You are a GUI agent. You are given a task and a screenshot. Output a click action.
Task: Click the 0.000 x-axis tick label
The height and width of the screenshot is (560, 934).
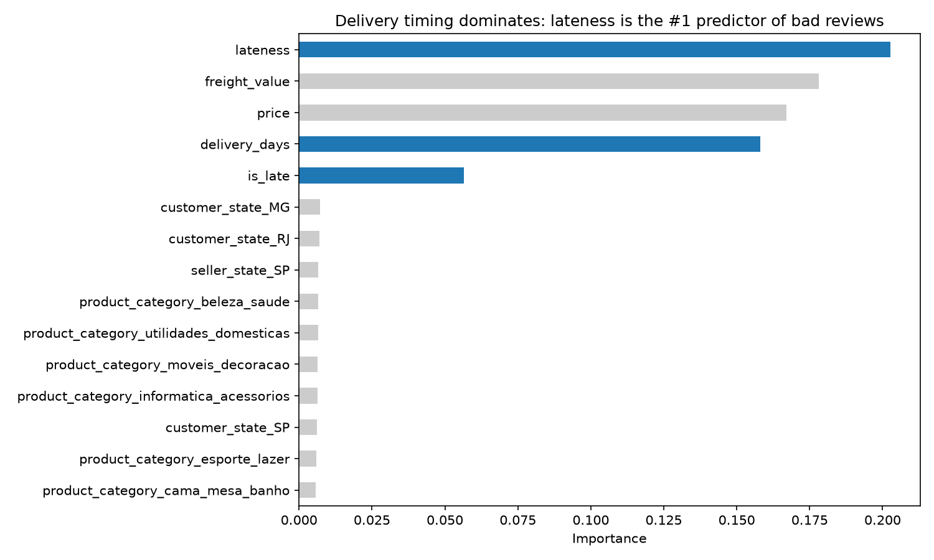(299, 520)
